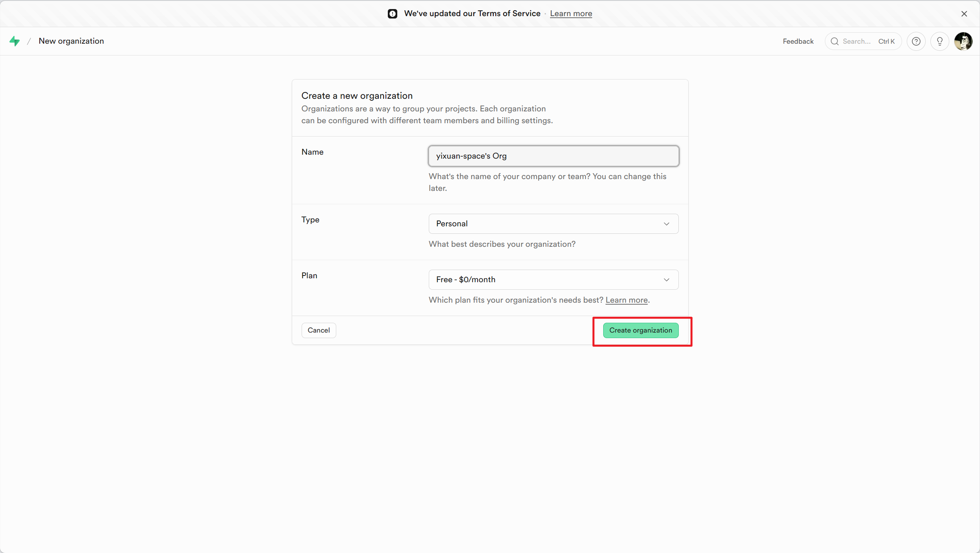This screenshot has height=553, width=980.
Task: Click the Terms of Service alert icon
Action: pos(393,14)
